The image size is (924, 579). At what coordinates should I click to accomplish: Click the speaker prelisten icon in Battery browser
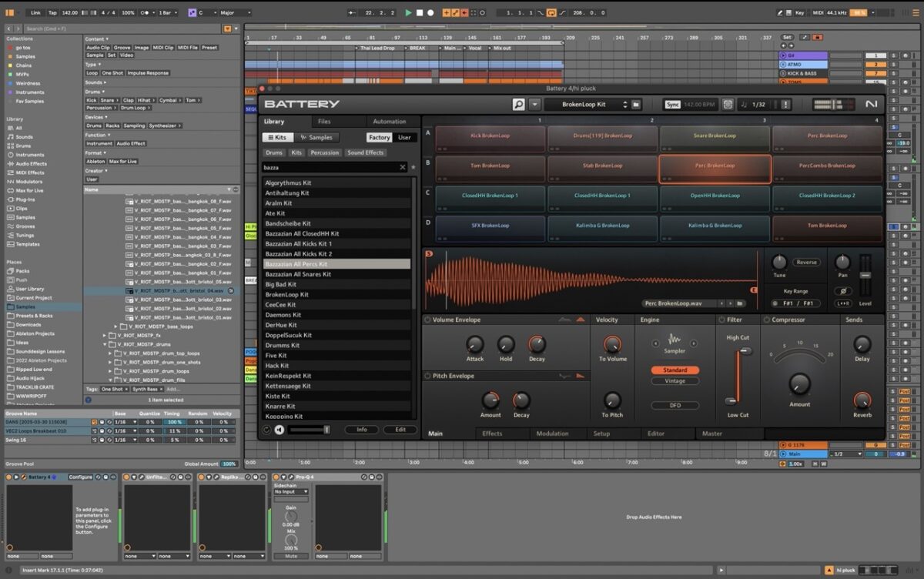click(x=279, y=430)
